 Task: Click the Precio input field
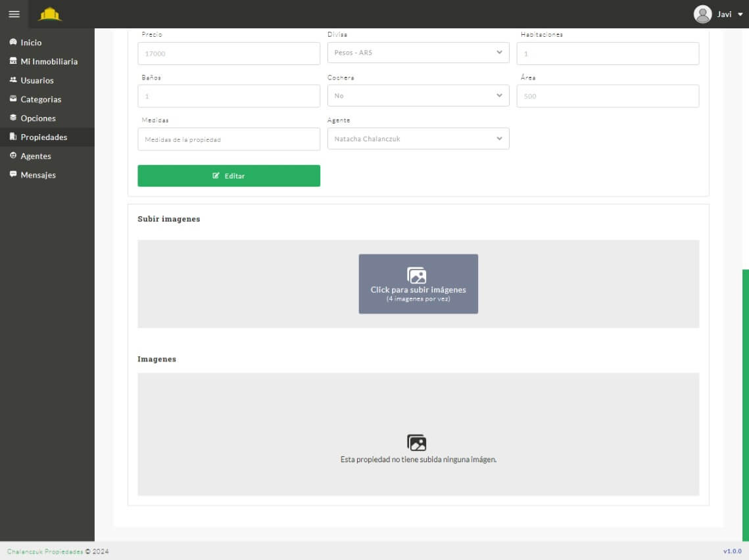[x=229, y=55]
